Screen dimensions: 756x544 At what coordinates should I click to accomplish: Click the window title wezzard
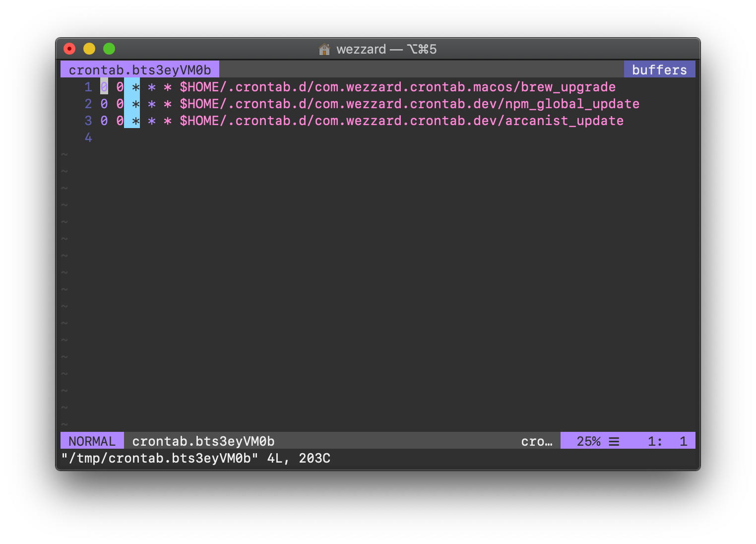coord(361,49)
